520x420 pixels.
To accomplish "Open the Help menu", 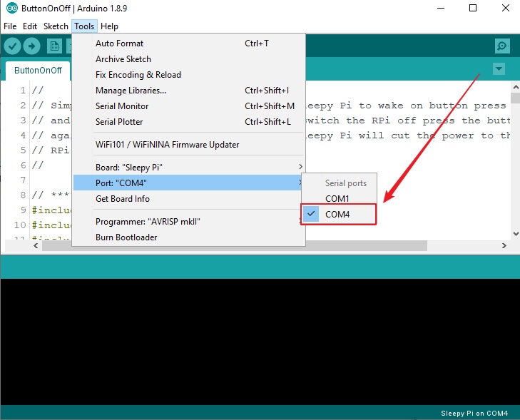I will (x=109, y=26).
